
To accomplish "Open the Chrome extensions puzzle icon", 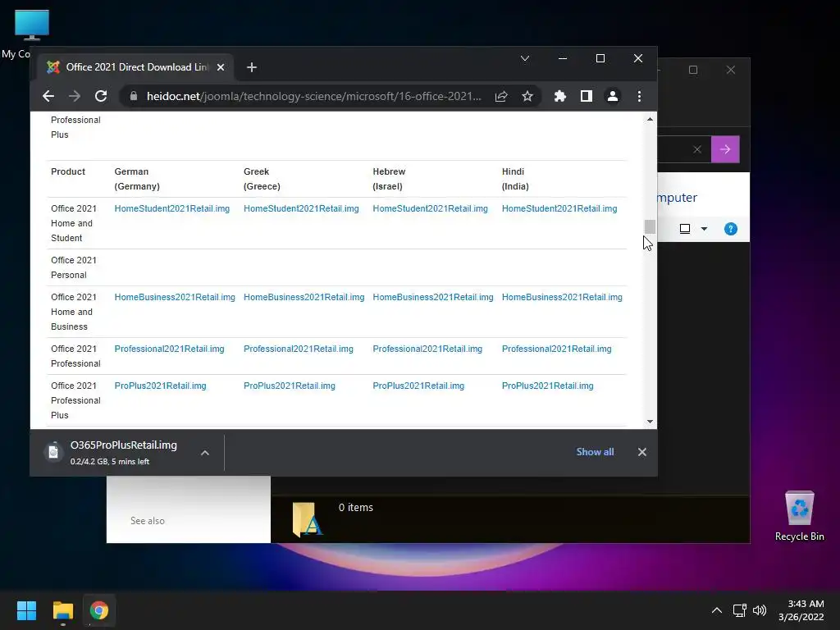I will [x=559, y=97].
